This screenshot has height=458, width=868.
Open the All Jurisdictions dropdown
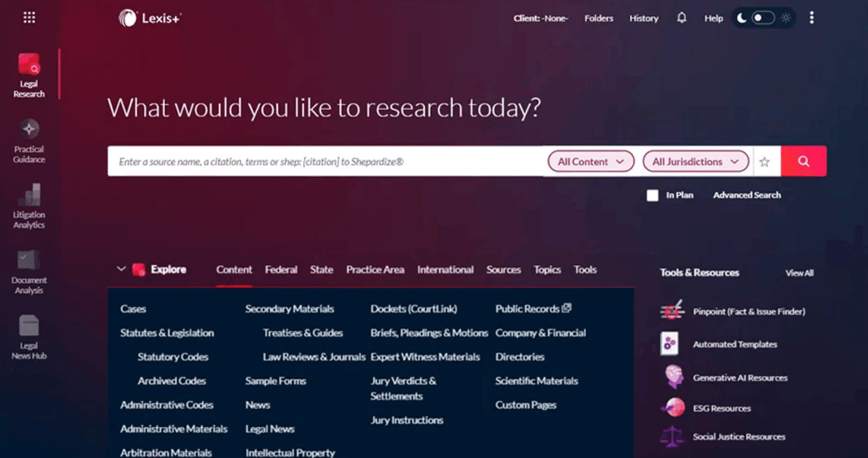(696, 162)
